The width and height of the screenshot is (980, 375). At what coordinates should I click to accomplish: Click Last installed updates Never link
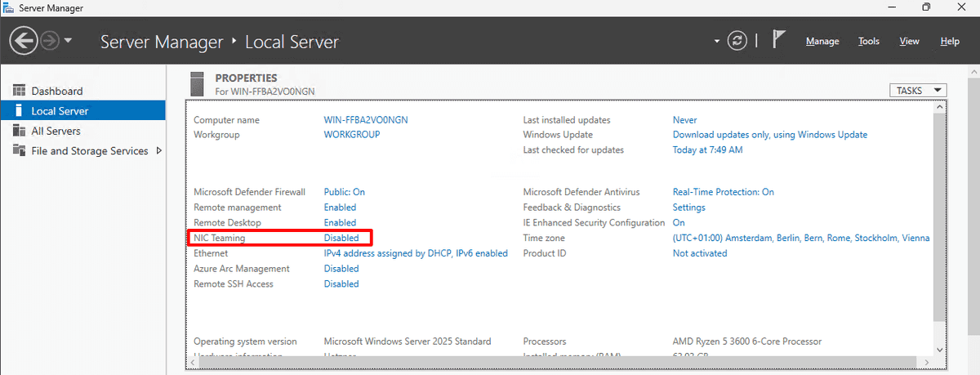click(x=685, y=120)
